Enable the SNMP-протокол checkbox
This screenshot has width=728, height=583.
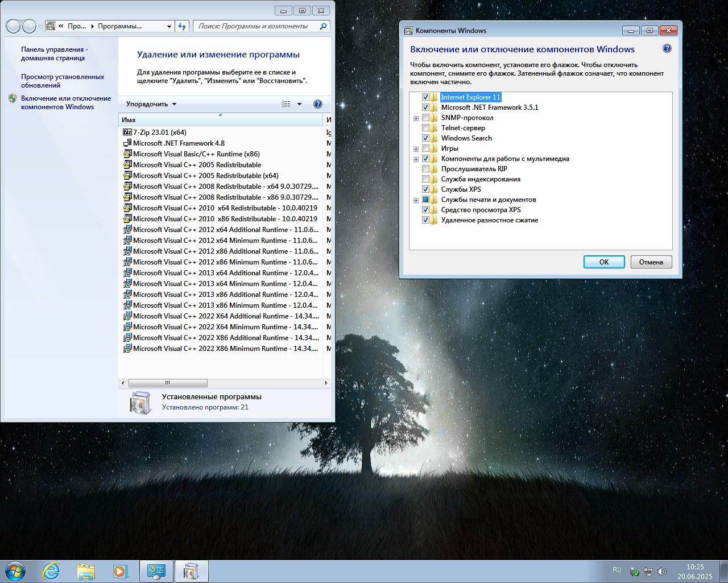pyautogui.click(x=425, y=118)
